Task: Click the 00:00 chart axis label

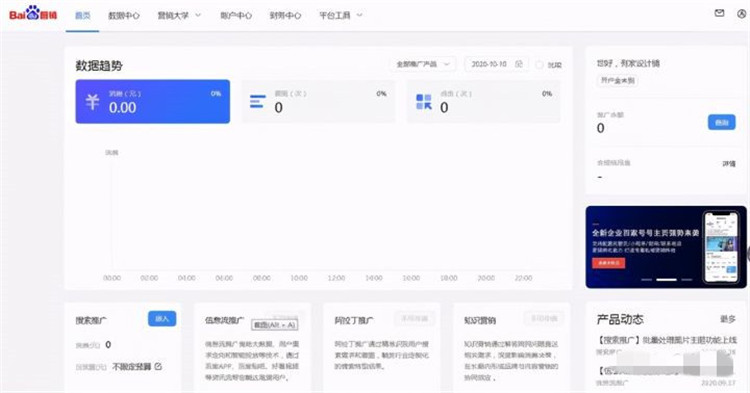Action: click(112, 278)
